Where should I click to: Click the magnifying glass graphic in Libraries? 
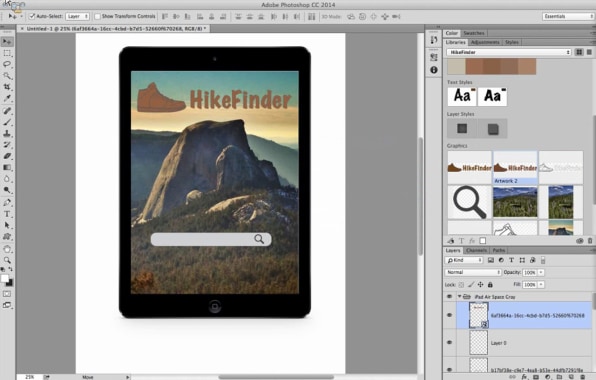point(469,202)
